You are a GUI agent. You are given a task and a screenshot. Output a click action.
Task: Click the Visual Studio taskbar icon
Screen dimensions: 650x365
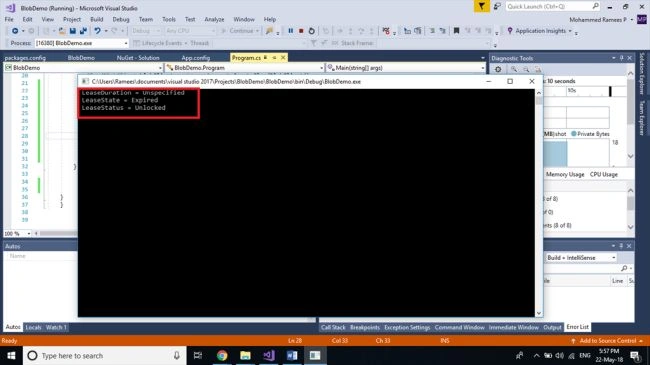pyautogui.click(x=269, y=355)
